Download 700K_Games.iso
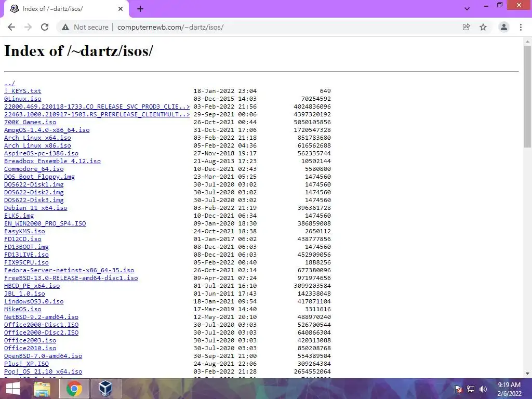The image size is (532, 399). [30, 122]
